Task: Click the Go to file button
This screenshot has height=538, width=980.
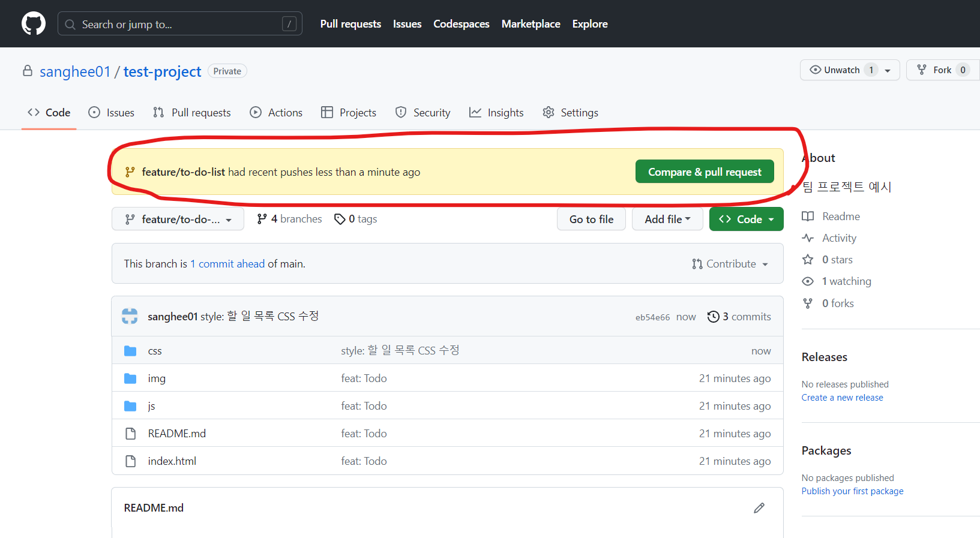Action: 591,219
